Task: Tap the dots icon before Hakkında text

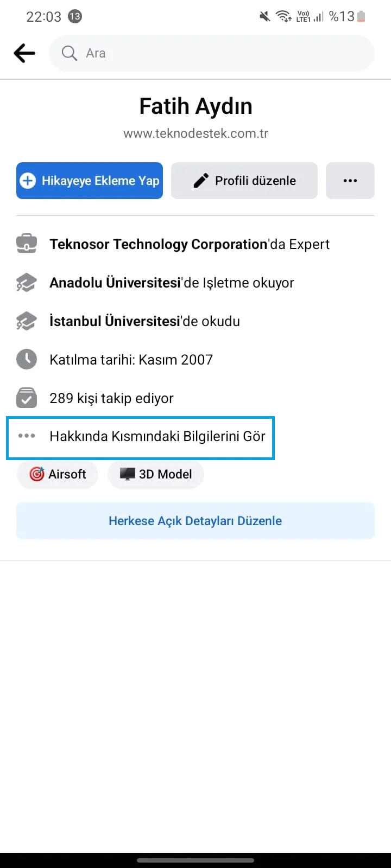Action: (x=26, y=437)
